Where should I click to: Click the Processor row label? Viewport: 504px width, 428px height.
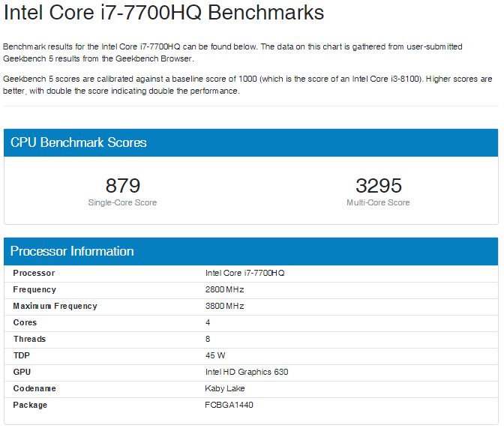(34, 273)
